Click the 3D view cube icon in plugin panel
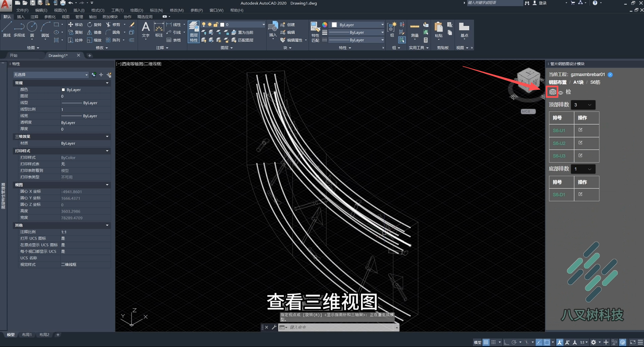The height and width of the screenshot is (347, 644). pos(552,92)
